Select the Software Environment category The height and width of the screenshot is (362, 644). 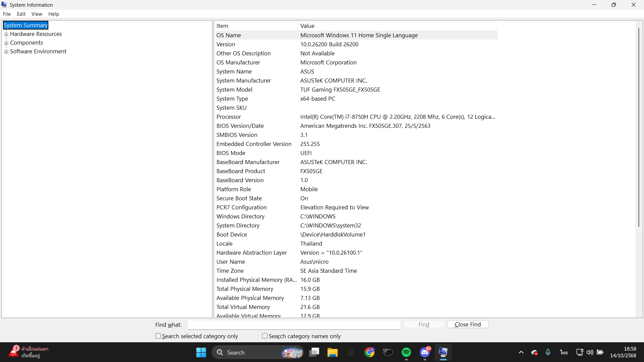(38, 51)
